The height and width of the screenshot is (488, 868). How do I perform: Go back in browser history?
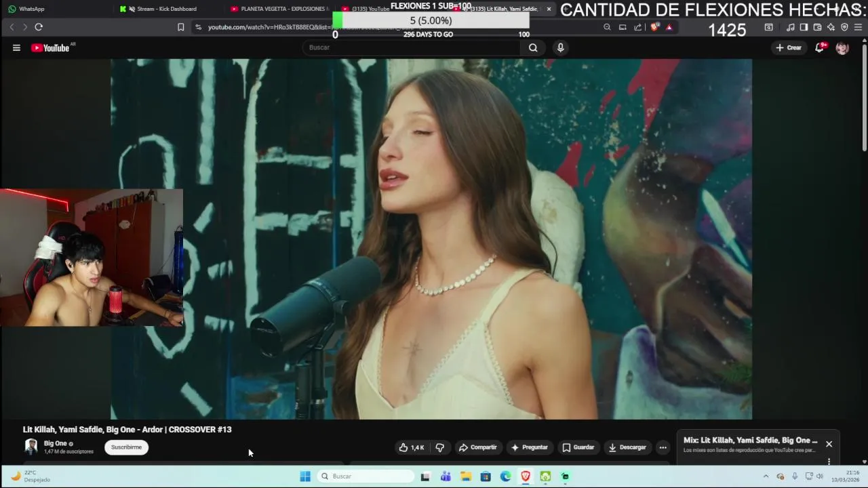tap(12, 27)
